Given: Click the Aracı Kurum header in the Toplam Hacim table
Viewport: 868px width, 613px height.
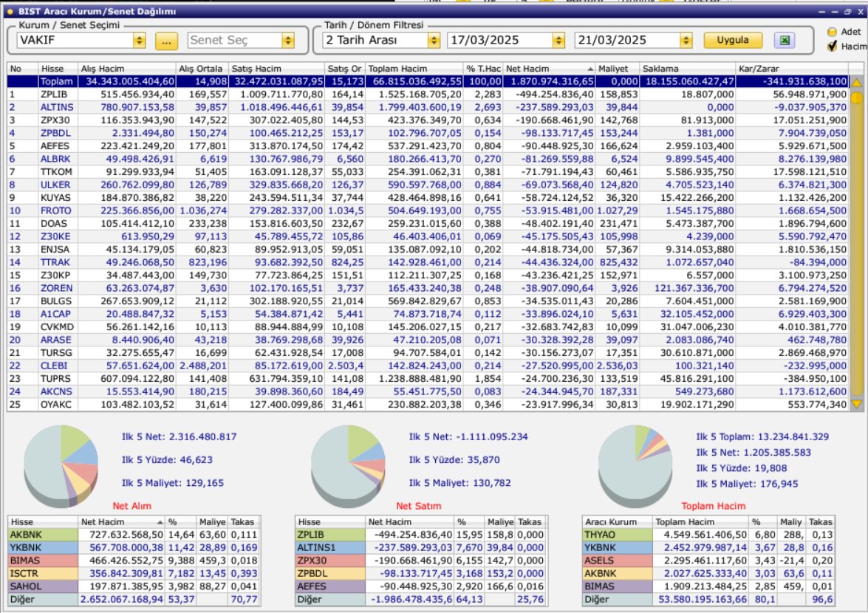Looking at the screenshot, I should (x=618, y=521).
